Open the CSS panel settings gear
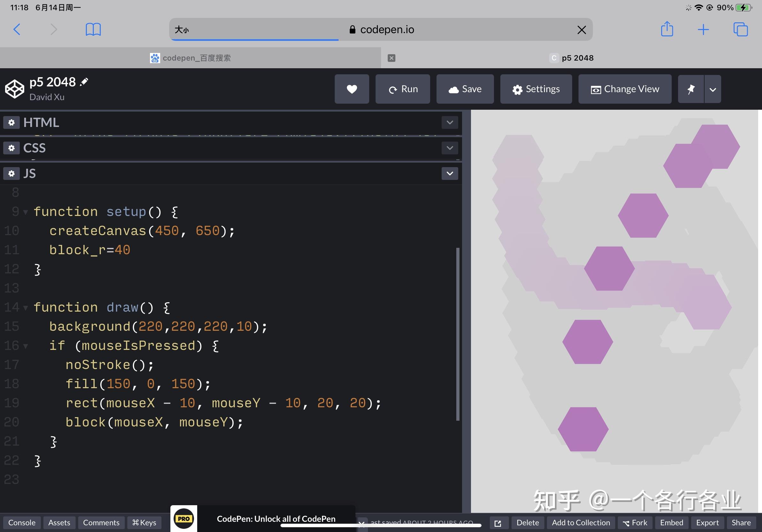The width and height of the screenshot is (762, 532). coord(11,148)
